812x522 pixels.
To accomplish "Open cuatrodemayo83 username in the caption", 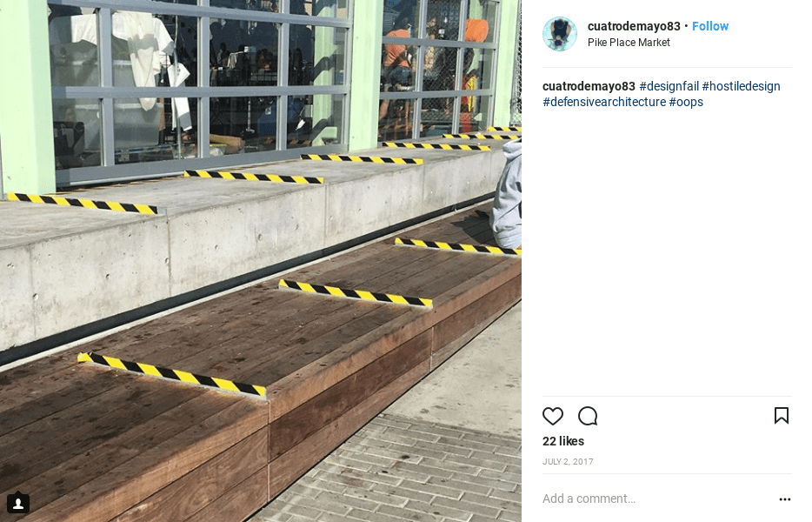I will pos(589,86).
